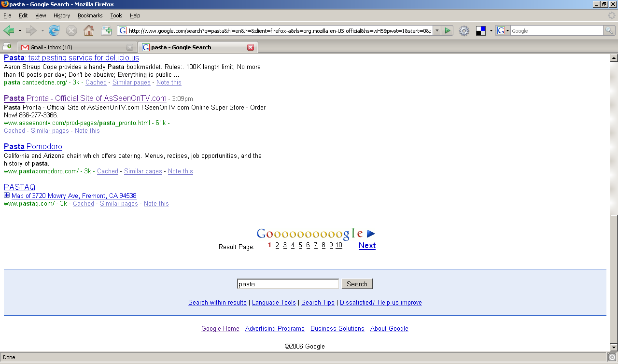
Task: Go to result page 10
Action: [x=339, y=245]
